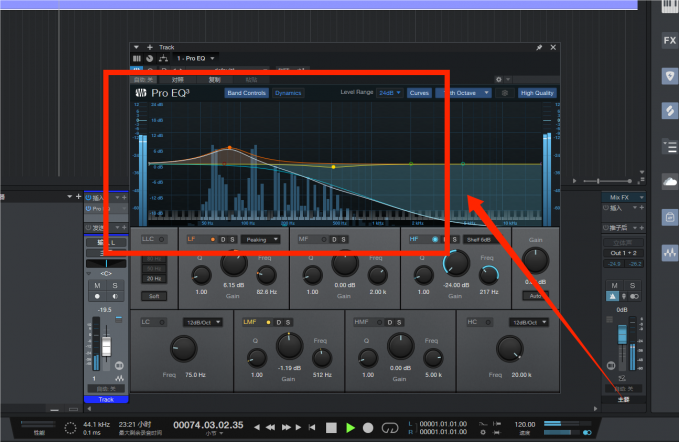This screenshot has width=679, height=442.
Task: Click the plus icon next to Track title
Action: [x=150, y=47]
